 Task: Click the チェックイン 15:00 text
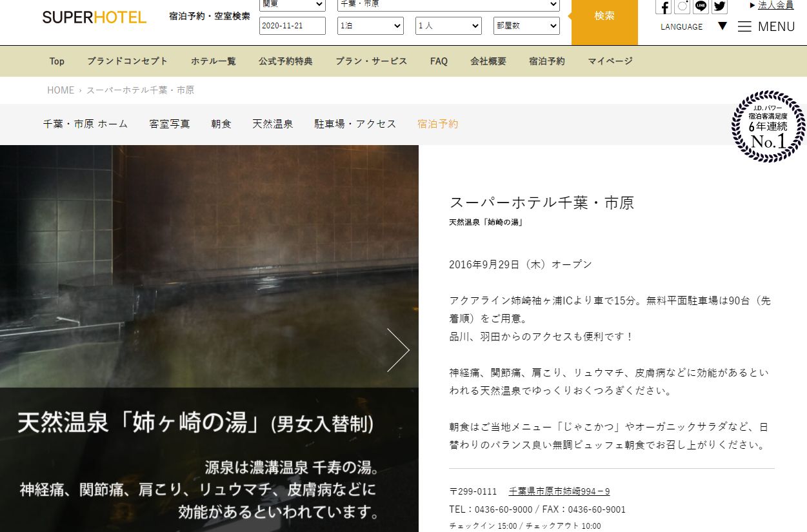click(x=483, y=526)
